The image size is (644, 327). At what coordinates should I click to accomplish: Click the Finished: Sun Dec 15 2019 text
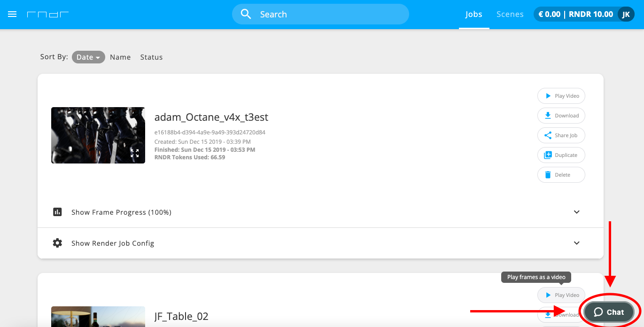coord(205,150)
